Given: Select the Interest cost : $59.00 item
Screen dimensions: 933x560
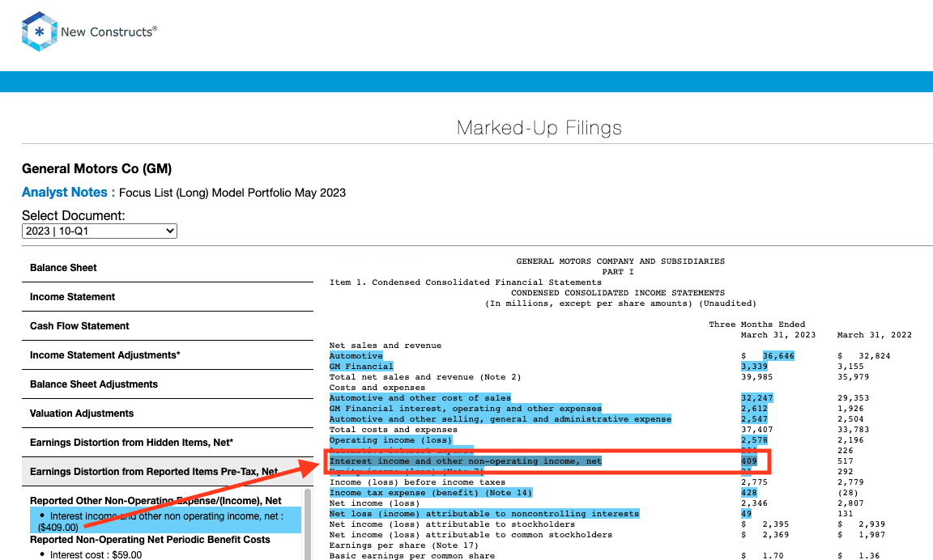Looking at the screenshot, I should (x=96, y=554).
